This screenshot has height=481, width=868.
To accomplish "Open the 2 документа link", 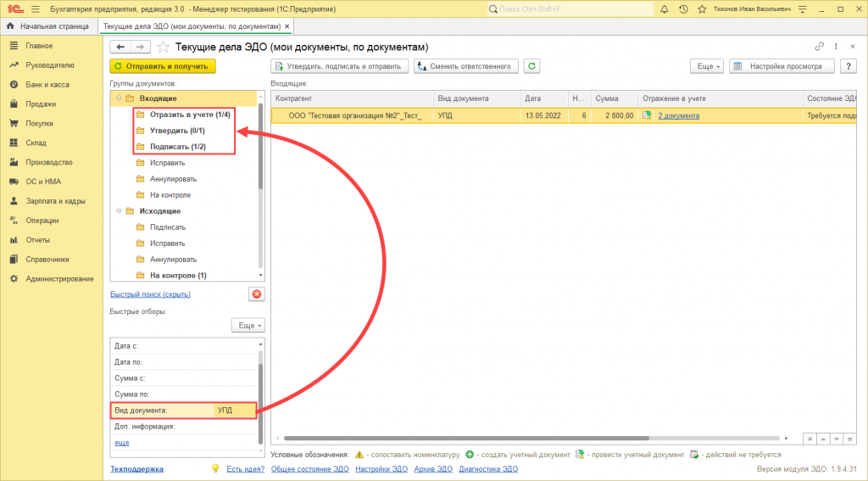I will [x=678, y=115].
